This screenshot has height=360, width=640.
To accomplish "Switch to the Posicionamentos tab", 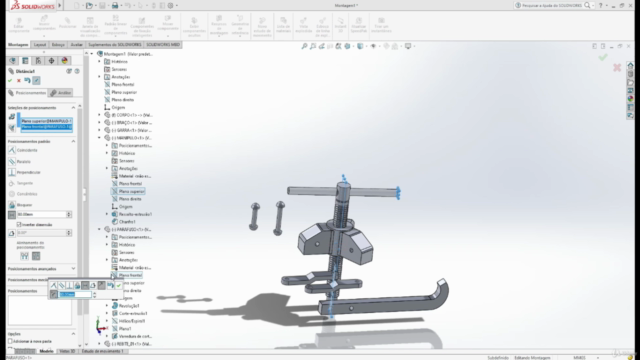I will coord(27,93).
